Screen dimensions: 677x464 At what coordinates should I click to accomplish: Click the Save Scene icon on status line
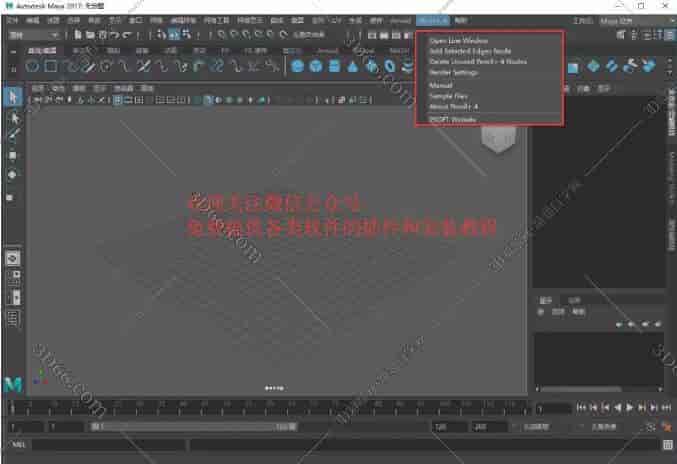(102, 35)
